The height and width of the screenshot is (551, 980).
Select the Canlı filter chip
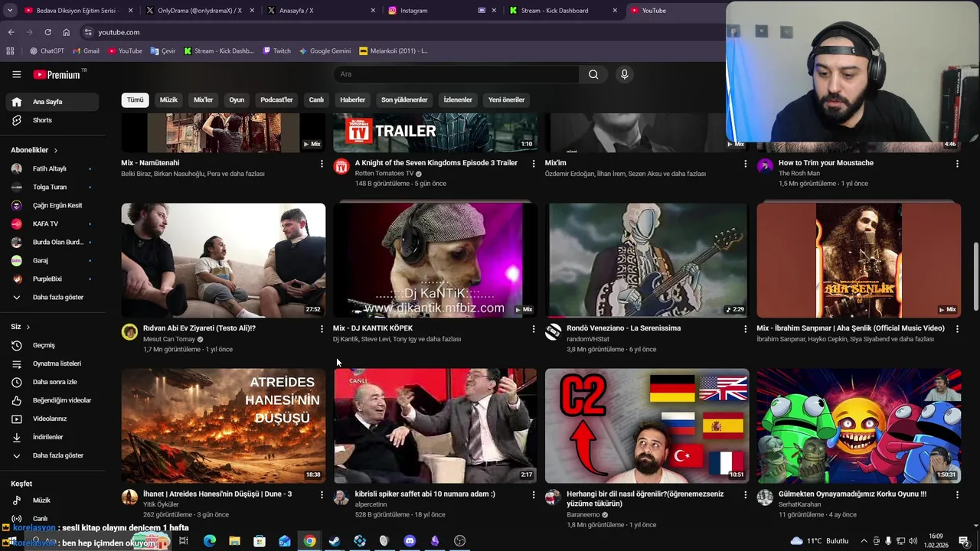316,99
